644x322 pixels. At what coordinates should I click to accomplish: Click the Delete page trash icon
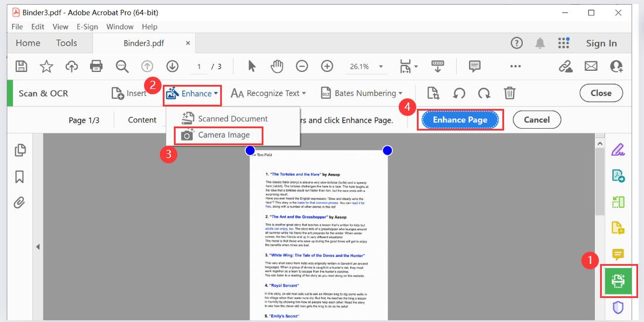tap(510, 93)
